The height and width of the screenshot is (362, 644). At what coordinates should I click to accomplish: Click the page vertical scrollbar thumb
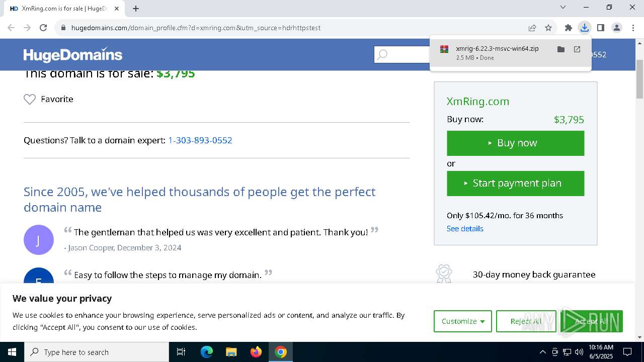639,79
